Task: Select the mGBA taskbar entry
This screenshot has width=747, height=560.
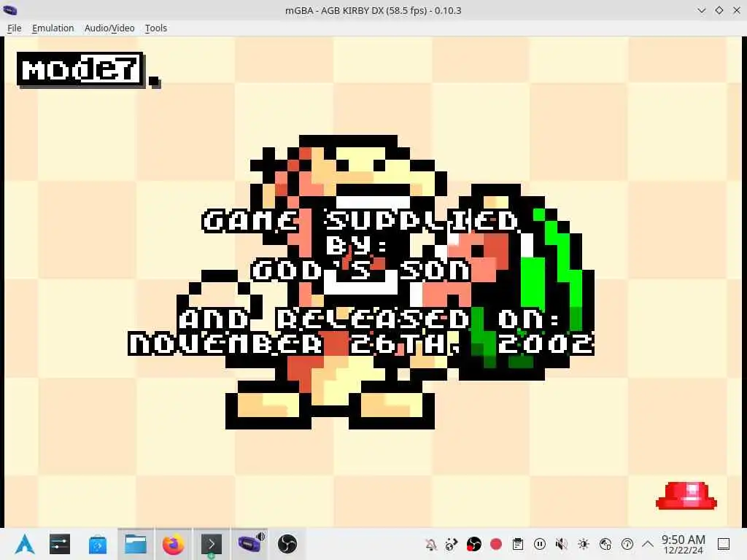Action: click(x=249, y=544)
